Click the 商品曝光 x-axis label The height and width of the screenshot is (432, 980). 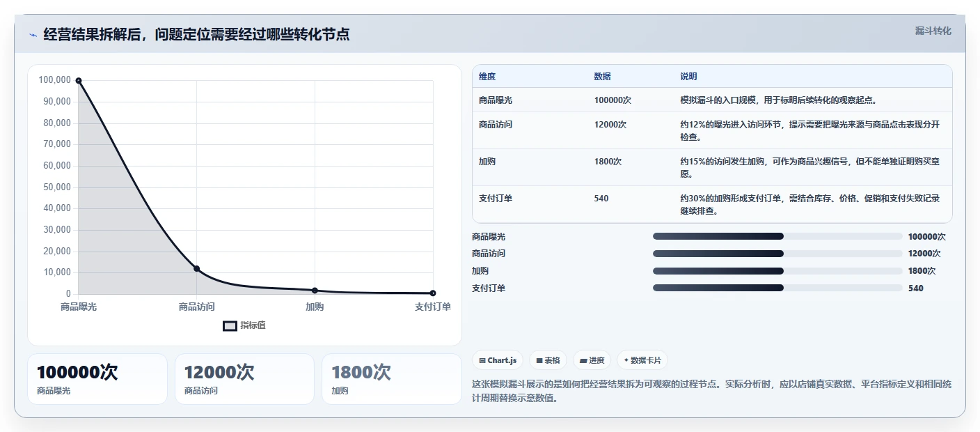tap(79, 307)
